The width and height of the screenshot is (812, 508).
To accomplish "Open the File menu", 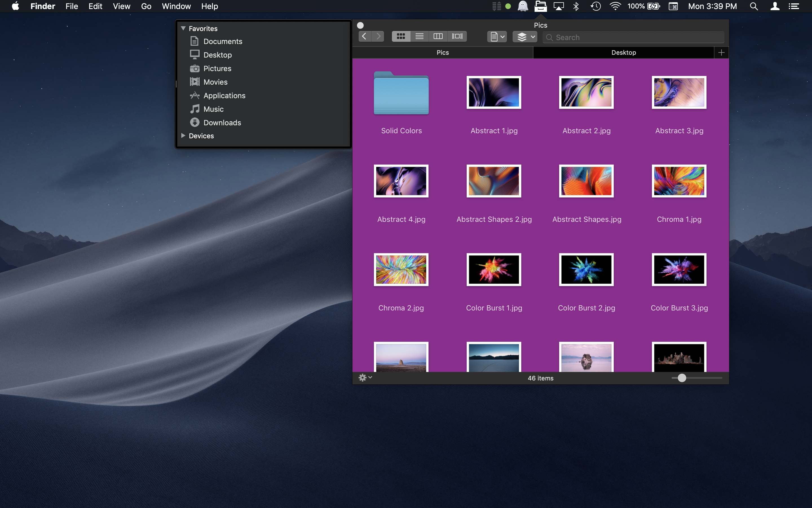I will click(72, 6).
